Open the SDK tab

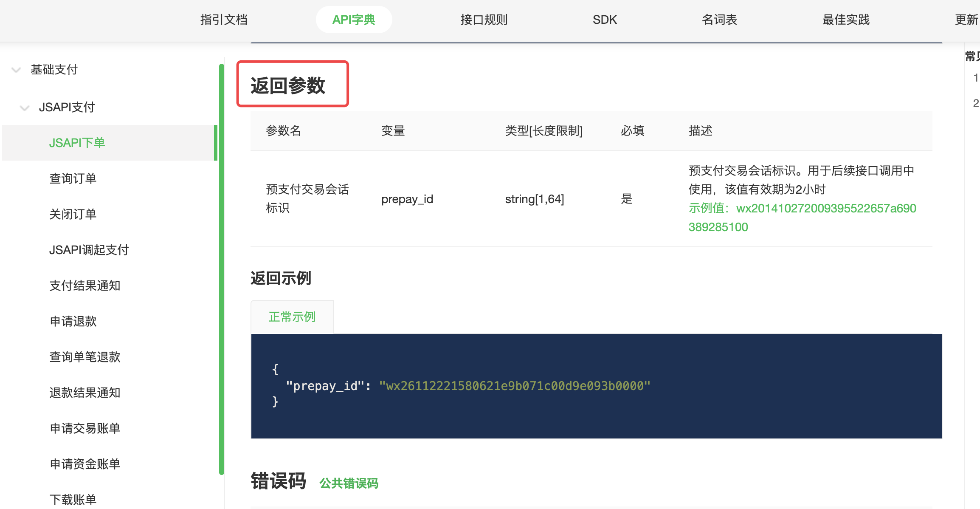tap(605, 20)
